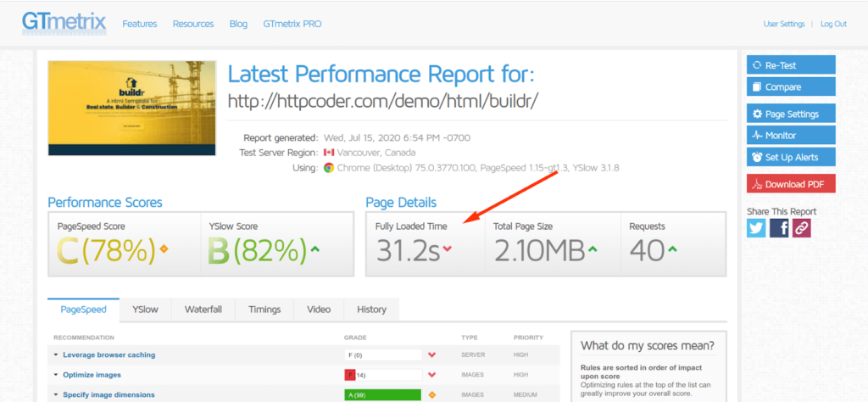The height and width of the screenshot is (402, 868).
Task: Switch to the PageSpeed tab
Action: point(83,310)
